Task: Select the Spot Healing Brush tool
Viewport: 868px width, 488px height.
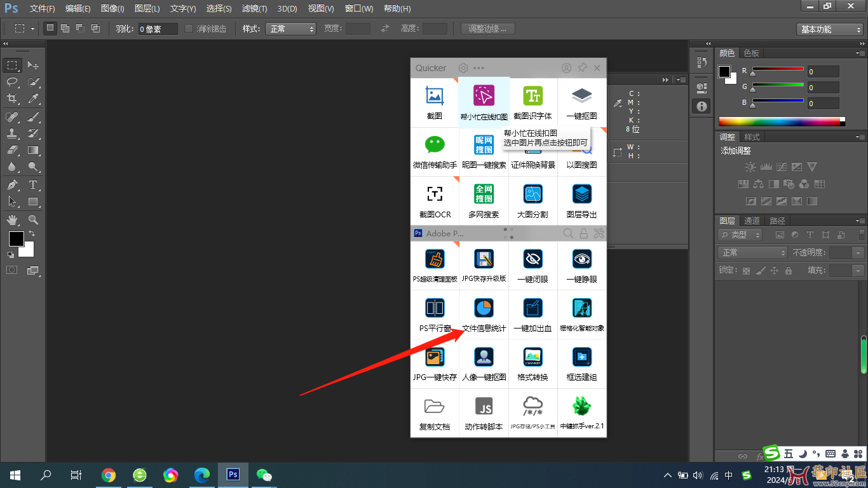Action: pos(12,117)
